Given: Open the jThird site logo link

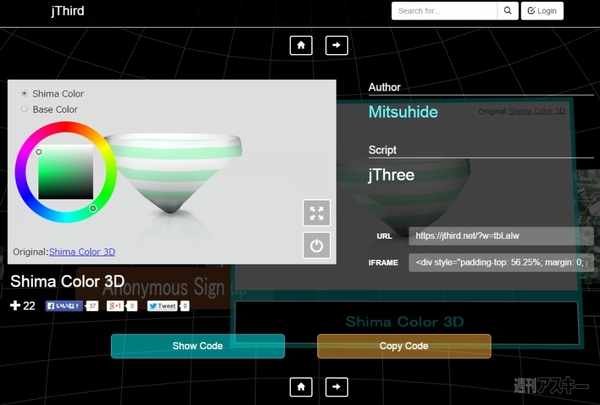Looking at the screenshot, I should coord(68,11).
